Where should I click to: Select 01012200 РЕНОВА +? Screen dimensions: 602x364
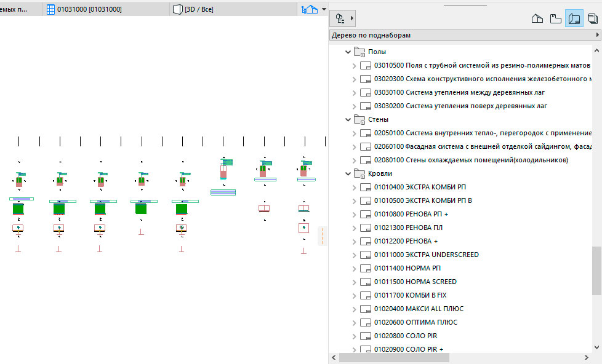click(x=406, y=241)
